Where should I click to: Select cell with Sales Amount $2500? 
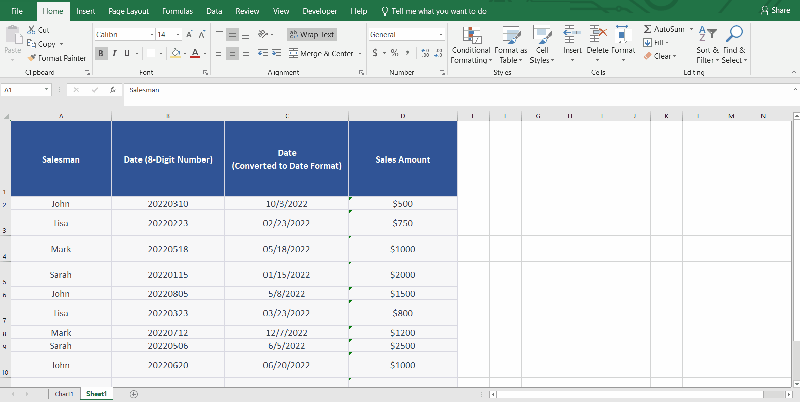click(403, 345)
